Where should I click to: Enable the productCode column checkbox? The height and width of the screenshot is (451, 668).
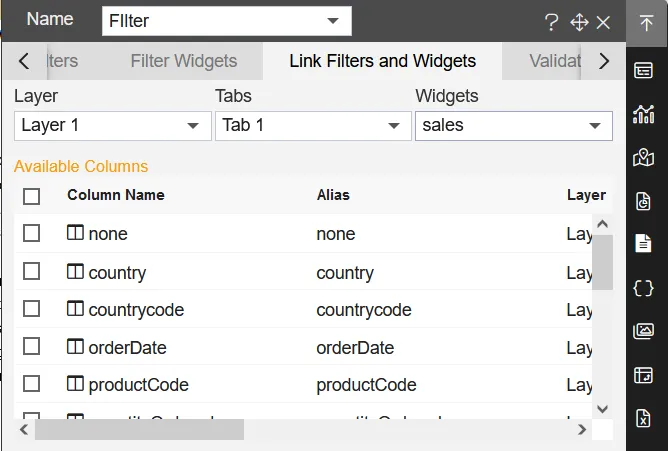click(32, 384)
